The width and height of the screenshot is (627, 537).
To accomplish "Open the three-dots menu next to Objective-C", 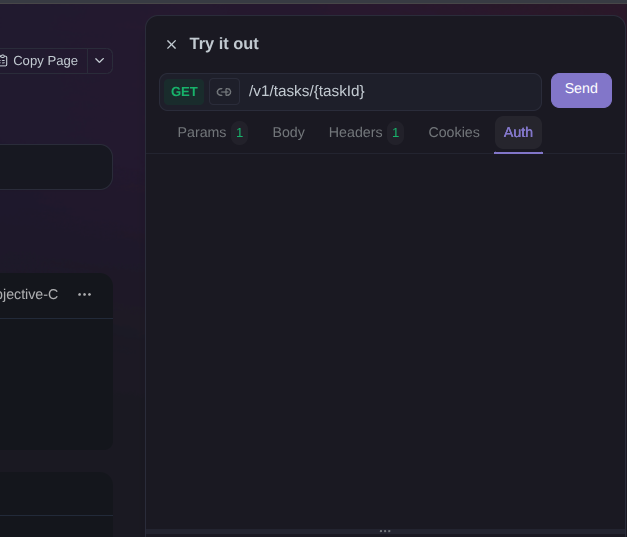I will click(x=84, y=295).
